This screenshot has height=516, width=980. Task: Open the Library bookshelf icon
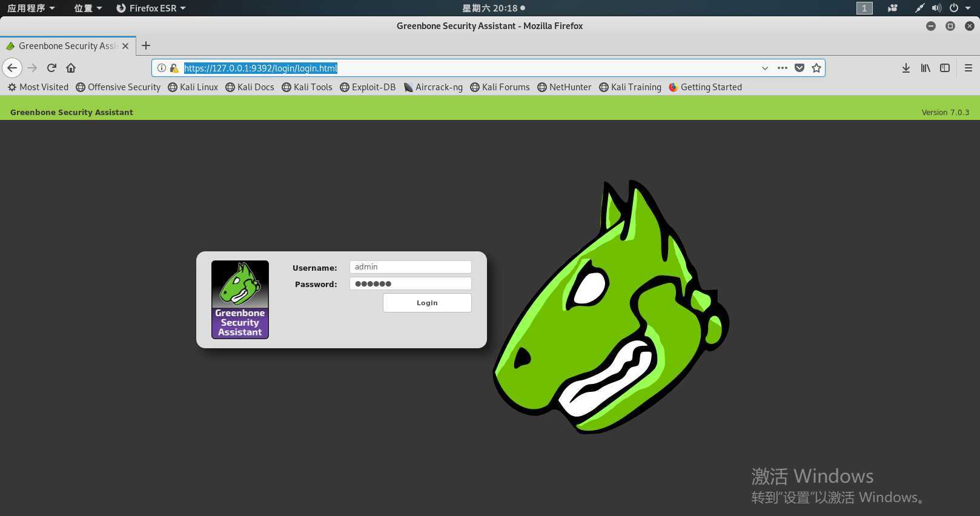tap(925, 68)
